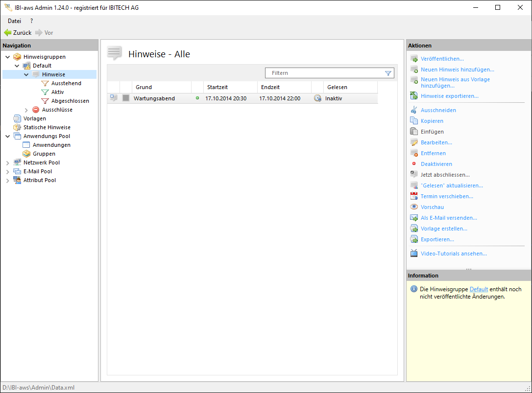
Task: Click the Veröffentlichen action icon
Action: coord(414,59)
